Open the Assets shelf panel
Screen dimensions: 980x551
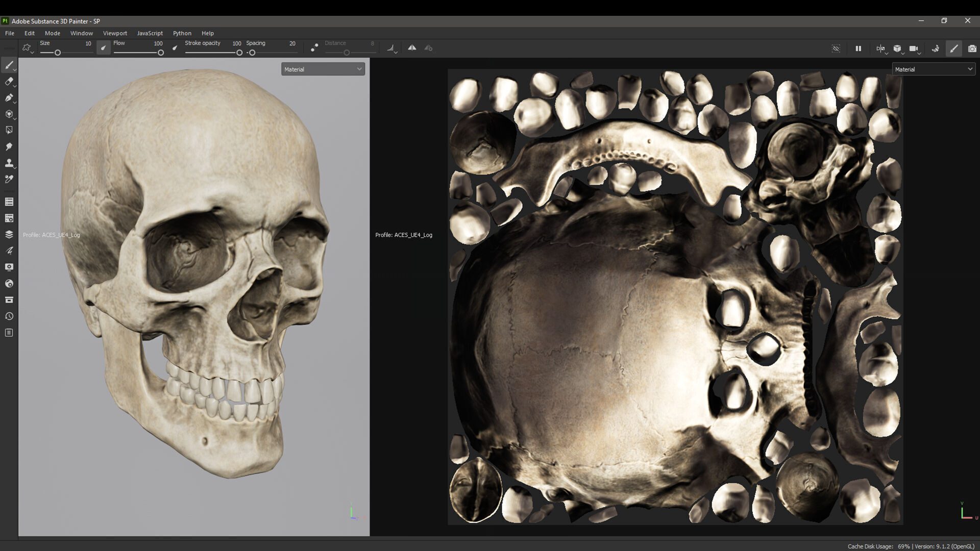(9, 300)
